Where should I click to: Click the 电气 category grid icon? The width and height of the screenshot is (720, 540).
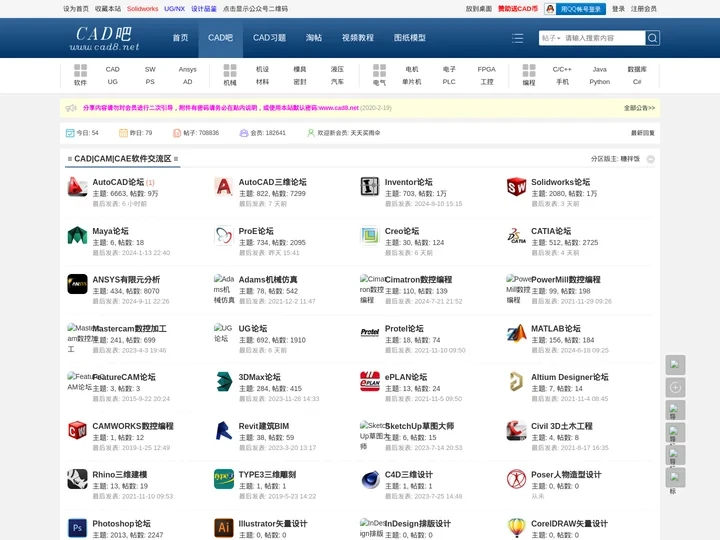pos(379,71)
